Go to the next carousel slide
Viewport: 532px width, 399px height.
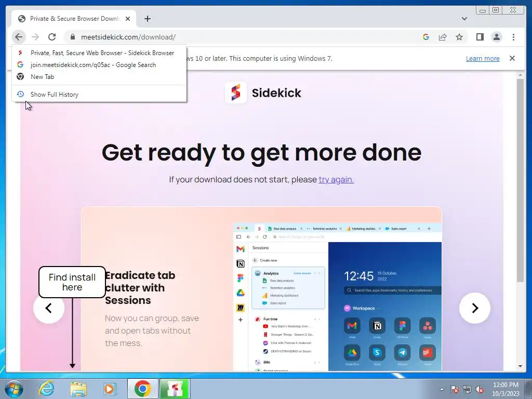475,308
